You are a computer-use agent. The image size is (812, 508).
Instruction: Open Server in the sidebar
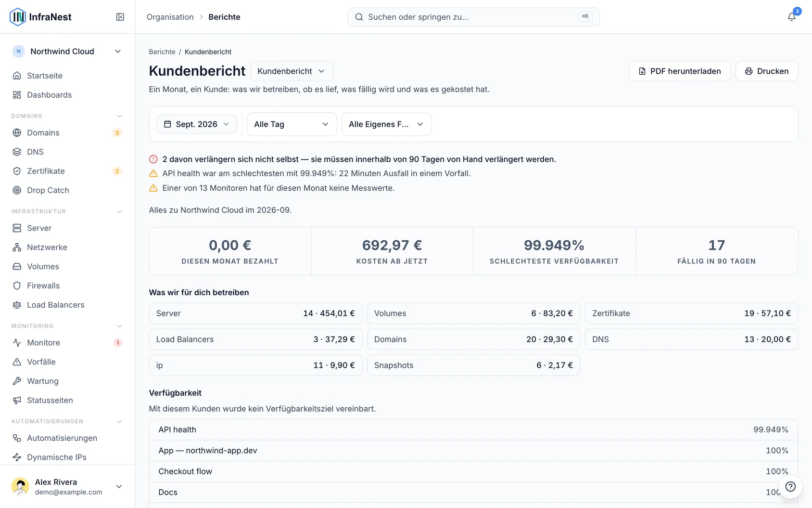click(x=67, y=228)
